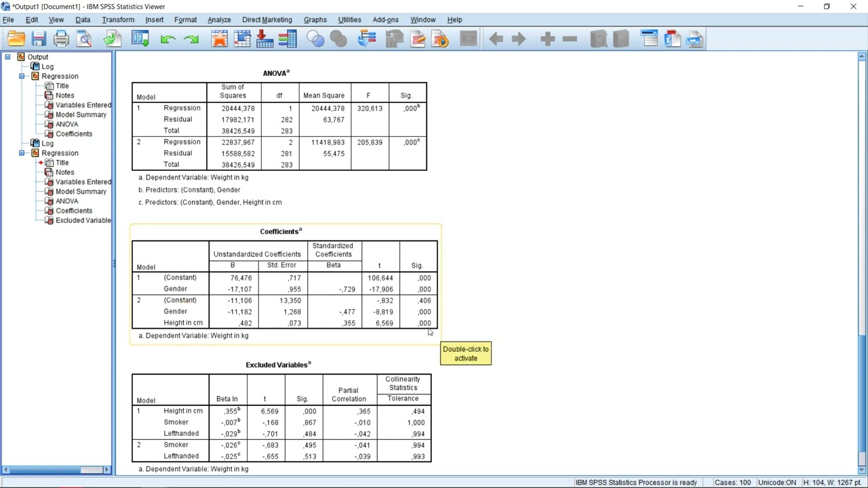Select Excluded Variables in the outline tree
Image resolution: width=868 pixels, height=488 pixels.
point(83,220)
